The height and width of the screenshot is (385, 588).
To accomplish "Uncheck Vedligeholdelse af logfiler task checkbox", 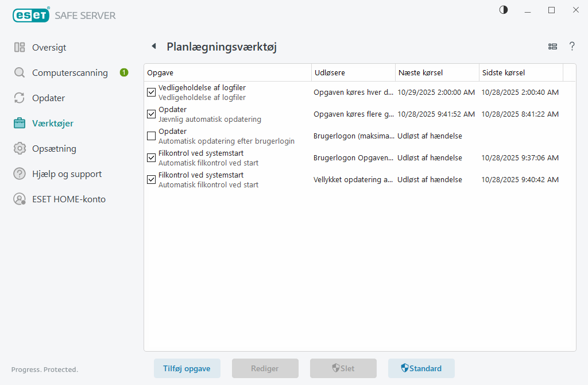I will point(152,93).
